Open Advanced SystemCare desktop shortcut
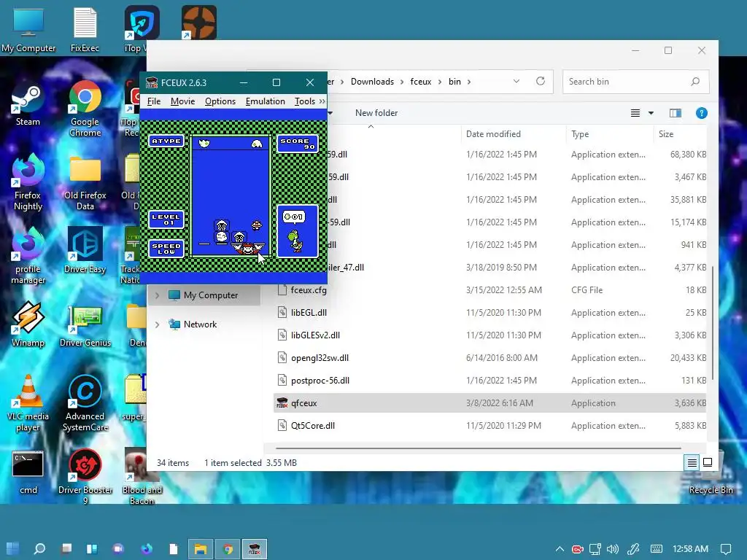 tap(85, 404)
